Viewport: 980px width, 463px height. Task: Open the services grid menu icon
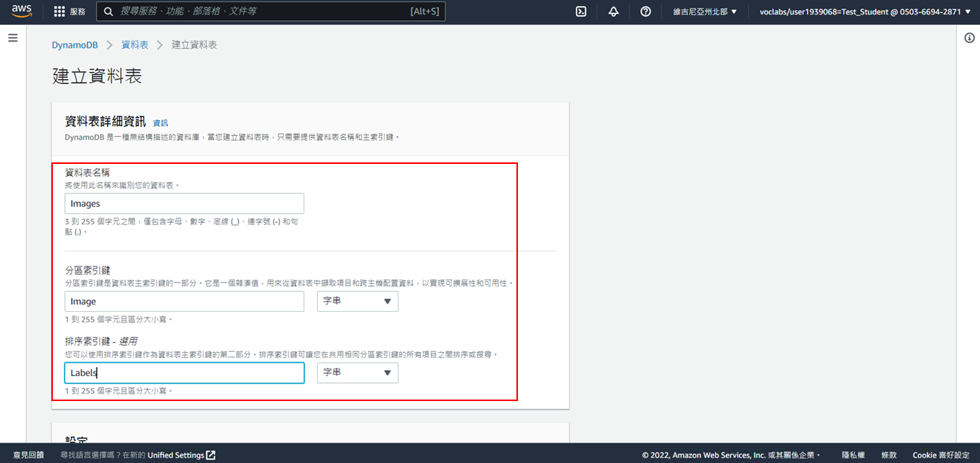click(x=60, y=11)
